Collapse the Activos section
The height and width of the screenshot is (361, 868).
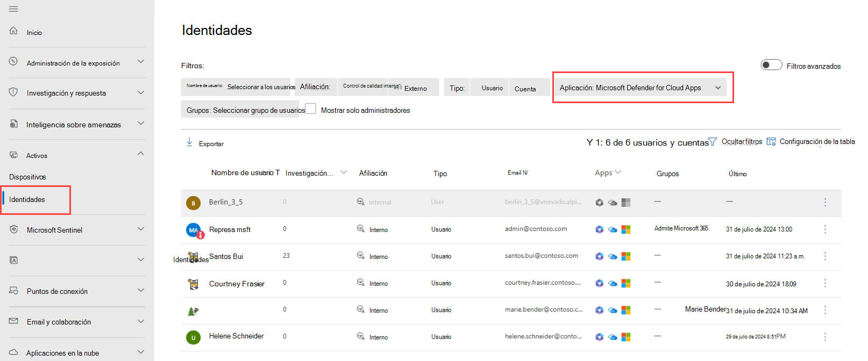[x=141, y=154]
